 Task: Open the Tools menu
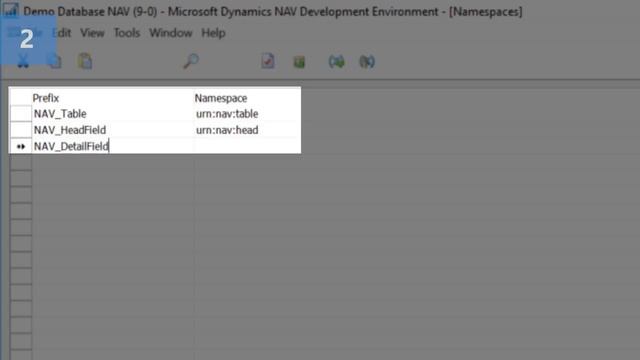point(127,33)
